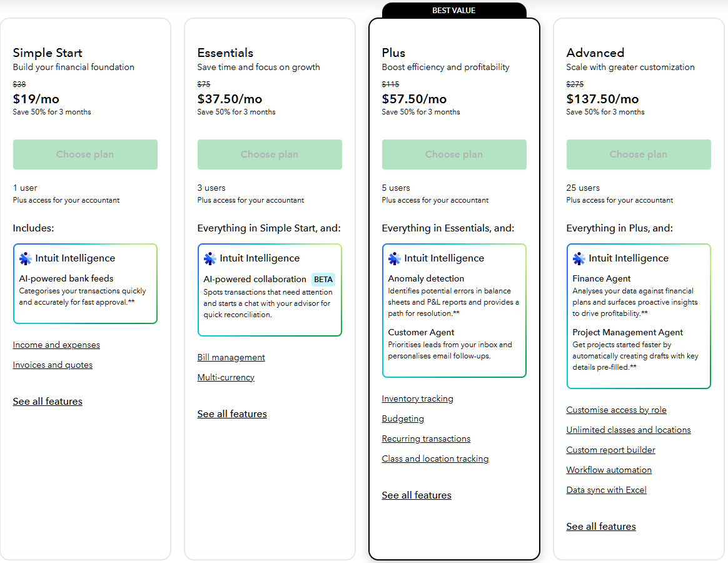The image size is (728, 563).
Task: Click Boost efficiency and profitability tagline
Action: (x=445, y=67)
